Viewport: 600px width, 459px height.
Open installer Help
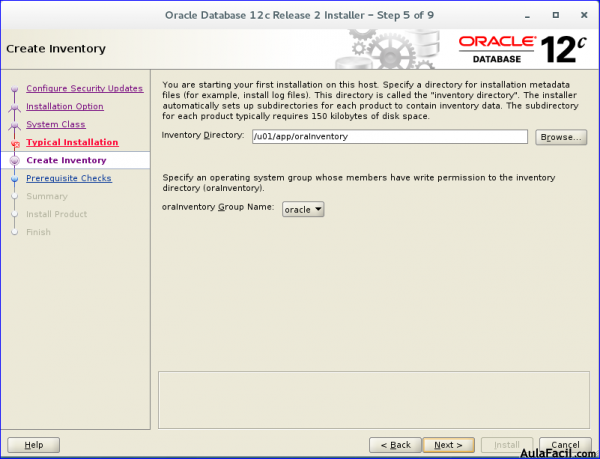click(34, 445)
